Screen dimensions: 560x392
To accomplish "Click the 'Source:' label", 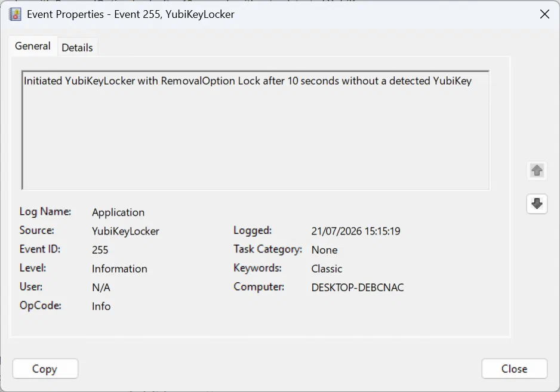I will [x=37, y=230].
